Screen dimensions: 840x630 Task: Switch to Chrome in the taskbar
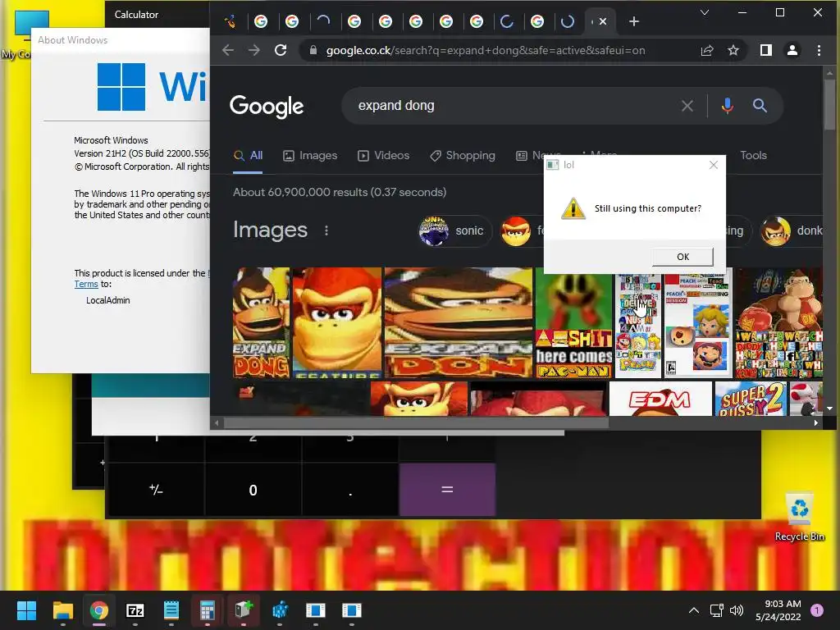[99, 610]
